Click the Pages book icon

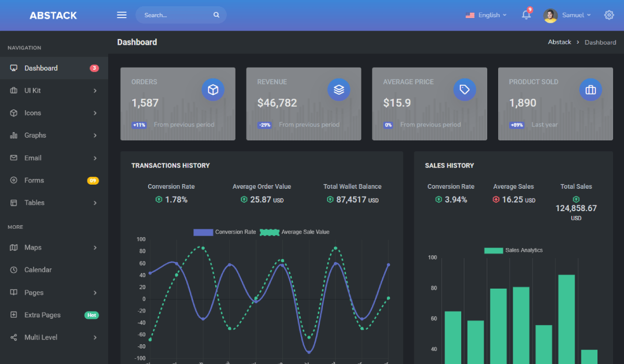(x=14, y=293)
